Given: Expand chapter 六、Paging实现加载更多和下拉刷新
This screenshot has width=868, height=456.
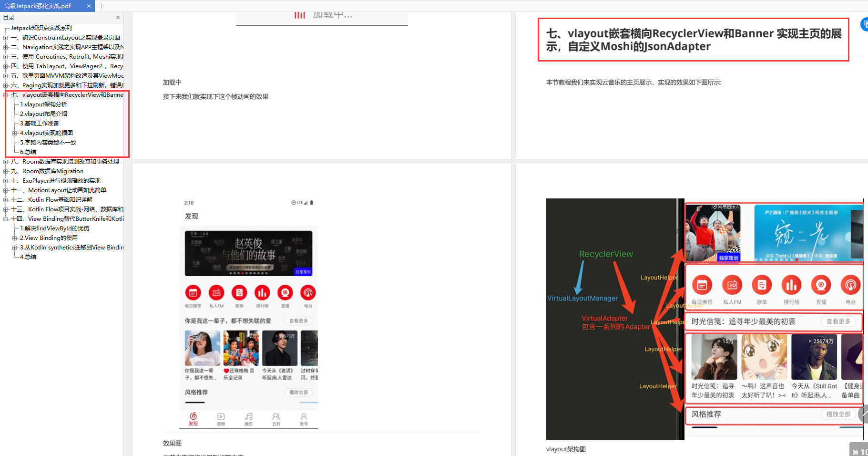Looking at the screenshot, I should 6,85.
